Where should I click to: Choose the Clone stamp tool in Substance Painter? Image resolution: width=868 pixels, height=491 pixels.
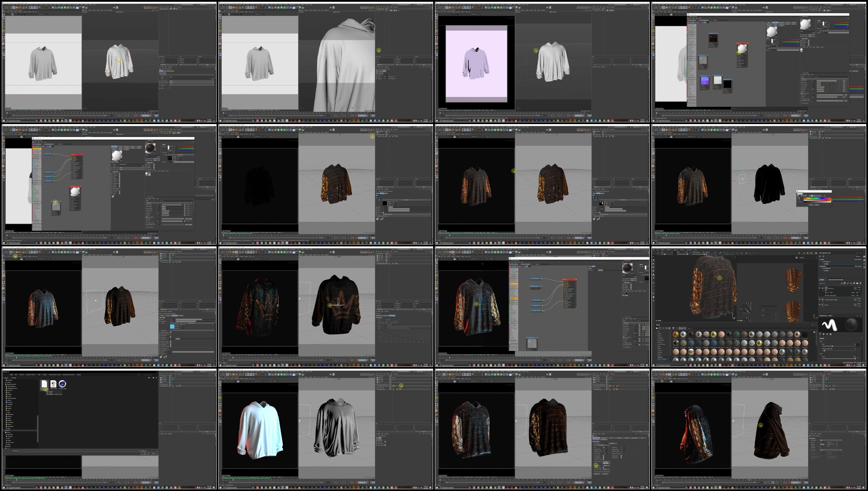pyautogui.click(x=654, y=274)
